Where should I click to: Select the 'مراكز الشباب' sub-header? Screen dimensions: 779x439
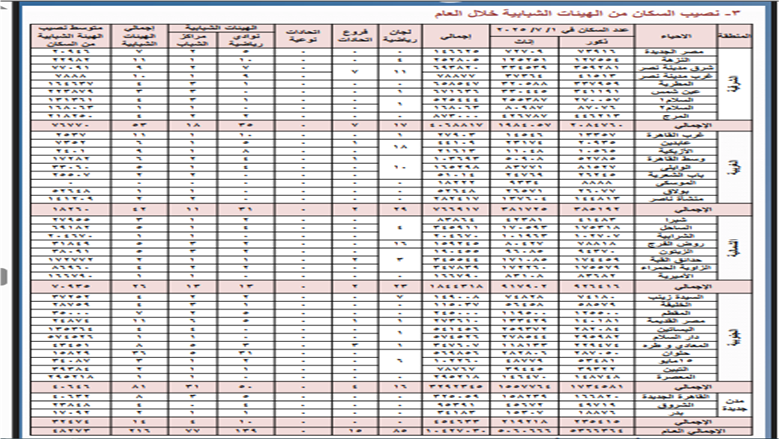193,40
